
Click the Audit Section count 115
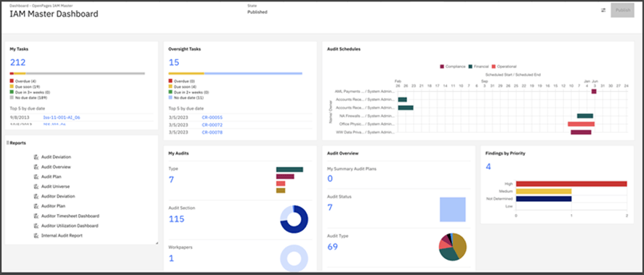point(176,219)
